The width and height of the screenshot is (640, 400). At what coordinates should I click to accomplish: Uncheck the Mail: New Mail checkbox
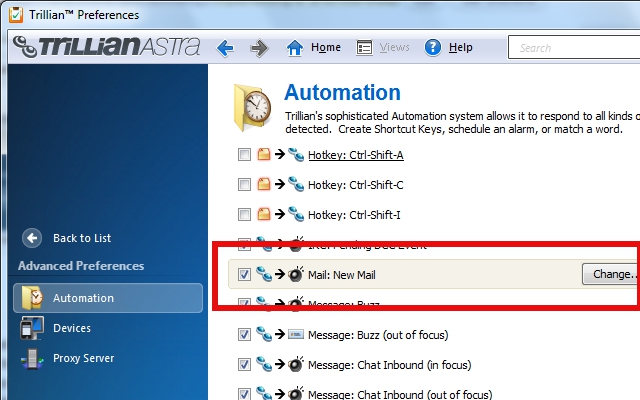click(244, 274)
